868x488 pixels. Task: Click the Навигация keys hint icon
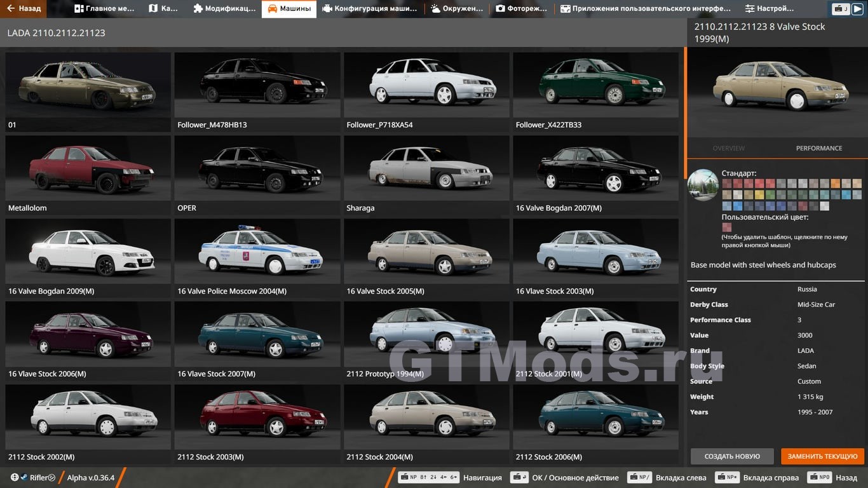tap(428, 478)
